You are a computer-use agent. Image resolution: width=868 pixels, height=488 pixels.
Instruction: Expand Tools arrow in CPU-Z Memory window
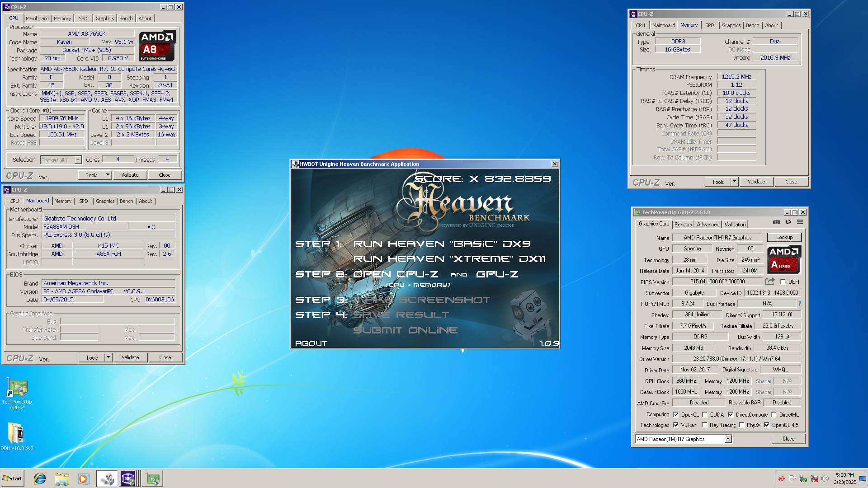[x=734, y=182]
